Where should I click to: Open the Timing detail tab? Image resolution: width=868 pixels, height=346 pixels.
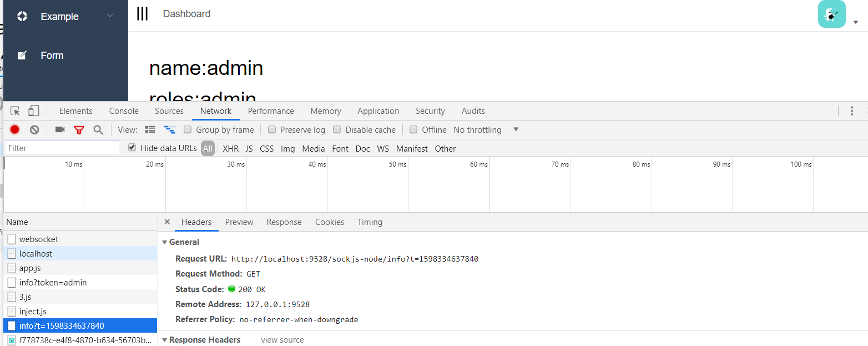coord(370,222)
